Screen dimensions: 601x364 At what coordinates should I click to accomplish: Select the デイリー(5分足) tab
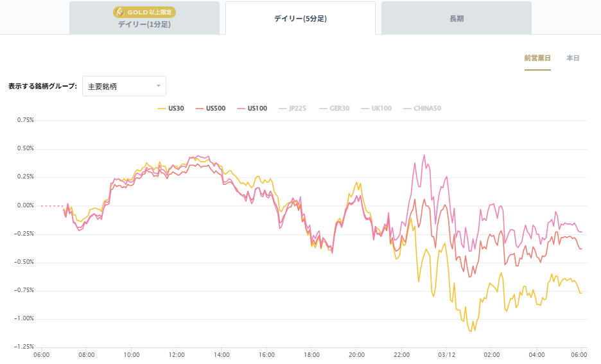click(x=300, y=19)
